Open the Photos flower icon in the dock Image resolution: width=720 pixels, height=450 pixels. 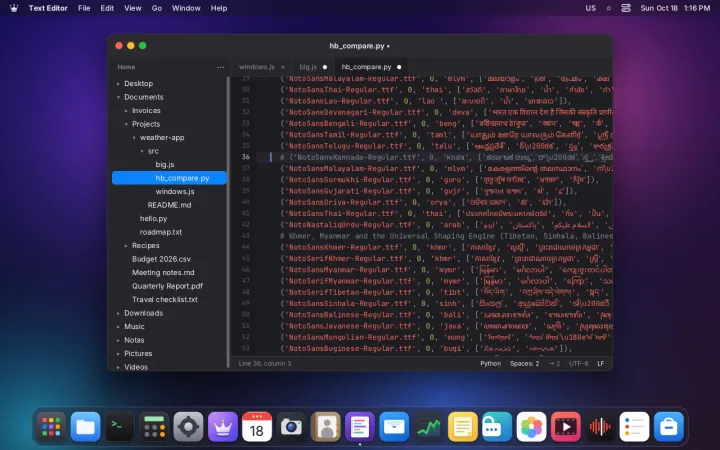(531, 427)
